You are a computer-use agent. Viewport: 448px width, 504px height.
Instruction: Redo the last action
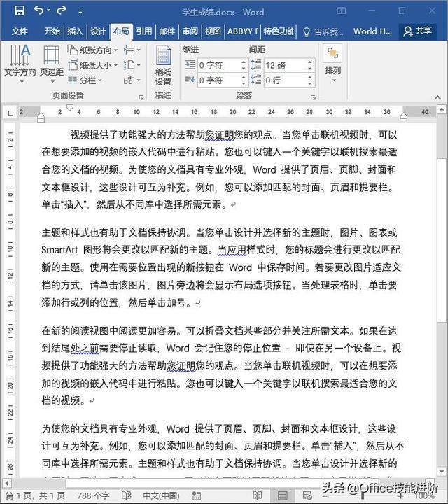click(x=62, y=10)
